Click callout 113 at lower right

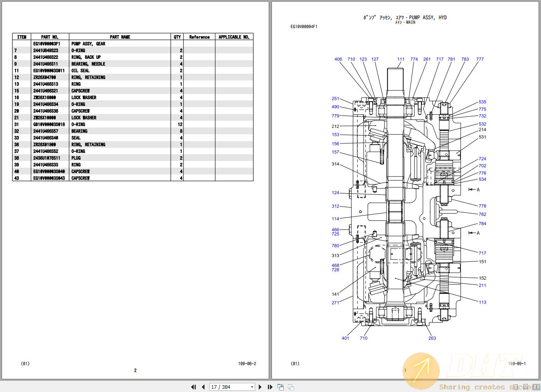coord(482,302)
